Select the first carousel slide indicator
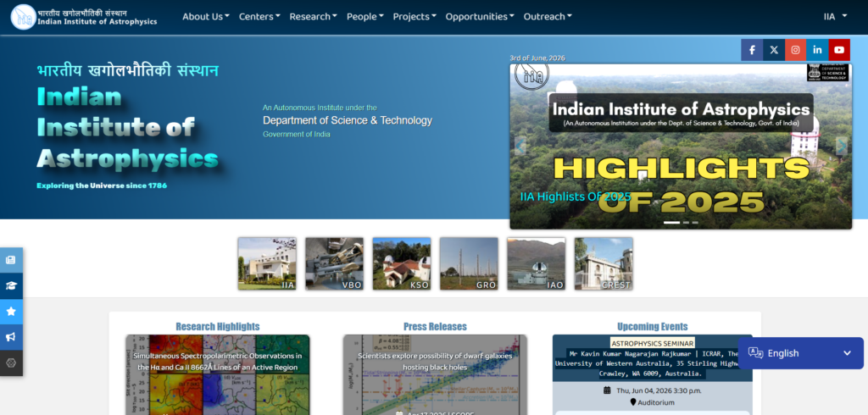The width and height of the screenshot is (868, 415). (671, 223)
